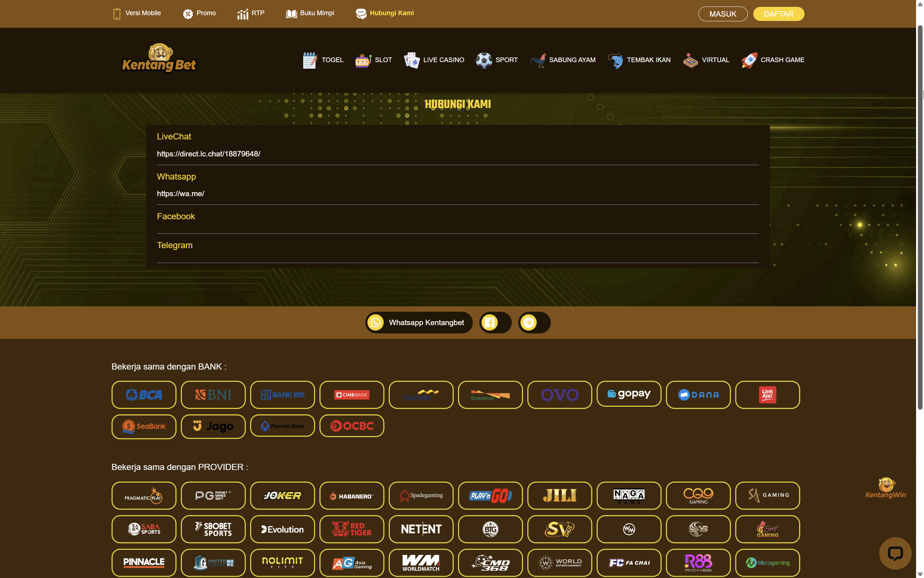Screen dimensions: 924x578
Task: Click the CMD368 provider logo
Action: 490,563
